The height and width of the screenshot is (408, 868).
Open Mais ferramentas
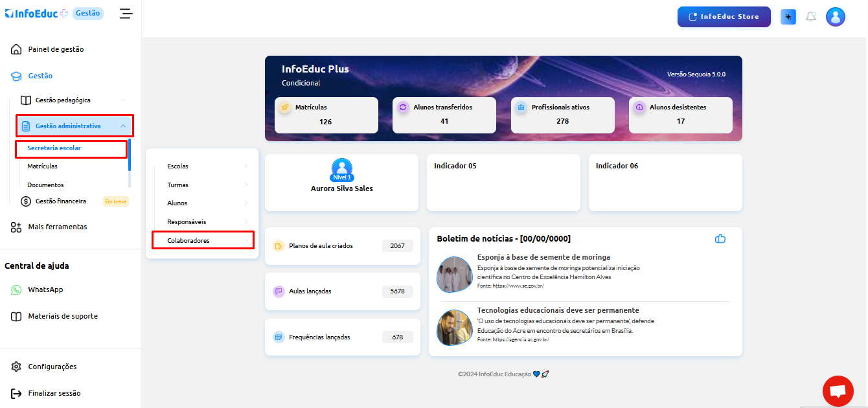point(58,227)
